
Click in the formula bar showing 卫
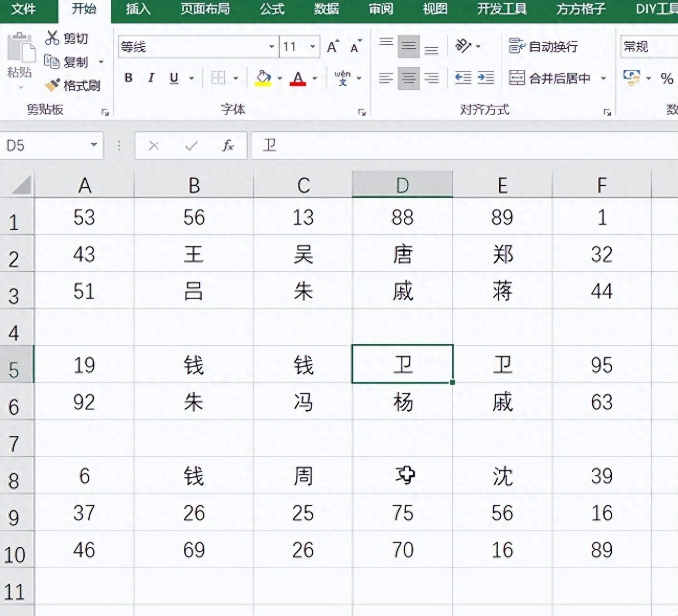464,146
